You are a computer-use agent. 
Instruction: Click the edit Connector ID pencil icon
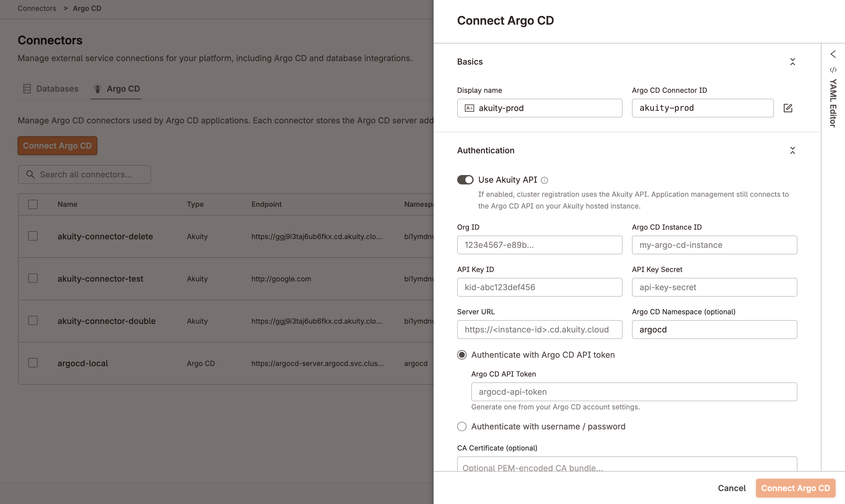point(788,108)
